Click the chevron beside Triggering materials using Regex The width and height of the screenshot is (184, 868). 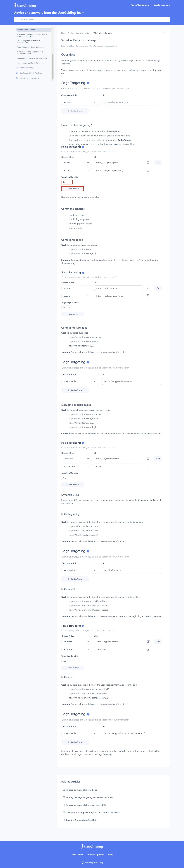click(163, 790)
